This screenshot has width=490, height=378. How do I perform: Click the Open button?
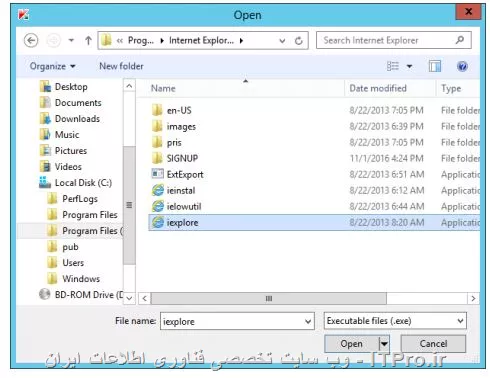[x=352, y=344]
